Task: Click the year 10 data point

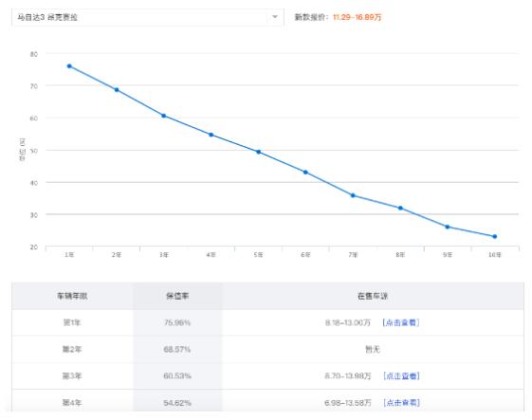Action: click(x=495, y=236)
